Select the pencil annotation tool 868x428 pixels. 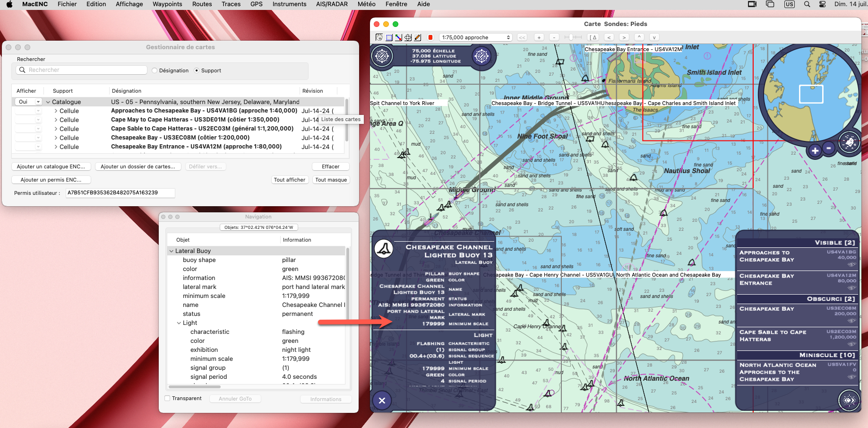[x=417, y=37]
